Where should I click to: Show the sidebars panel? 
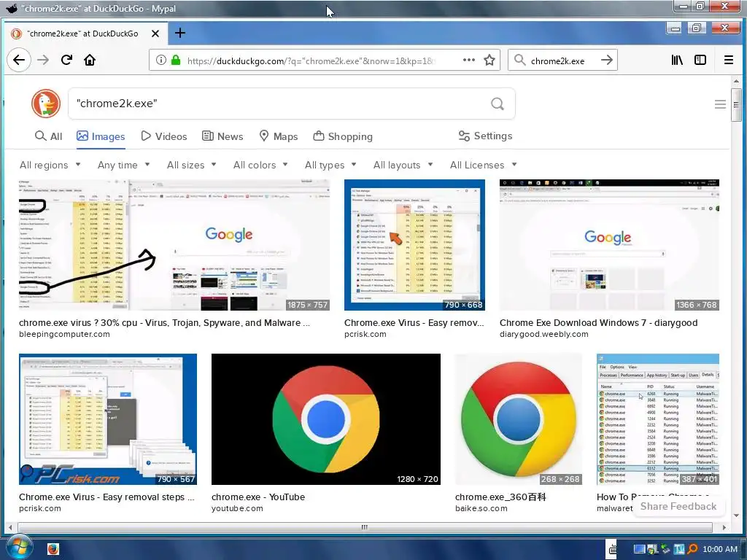700,60
